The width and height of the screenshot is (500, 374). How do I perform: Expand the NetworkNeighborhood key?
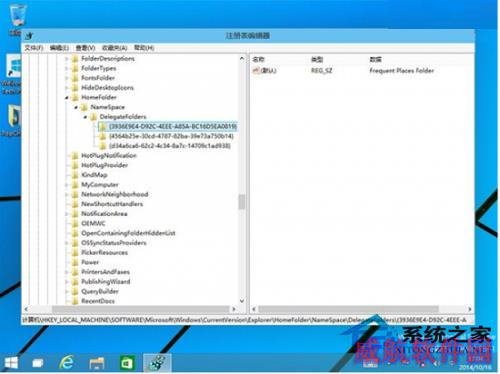67,194
